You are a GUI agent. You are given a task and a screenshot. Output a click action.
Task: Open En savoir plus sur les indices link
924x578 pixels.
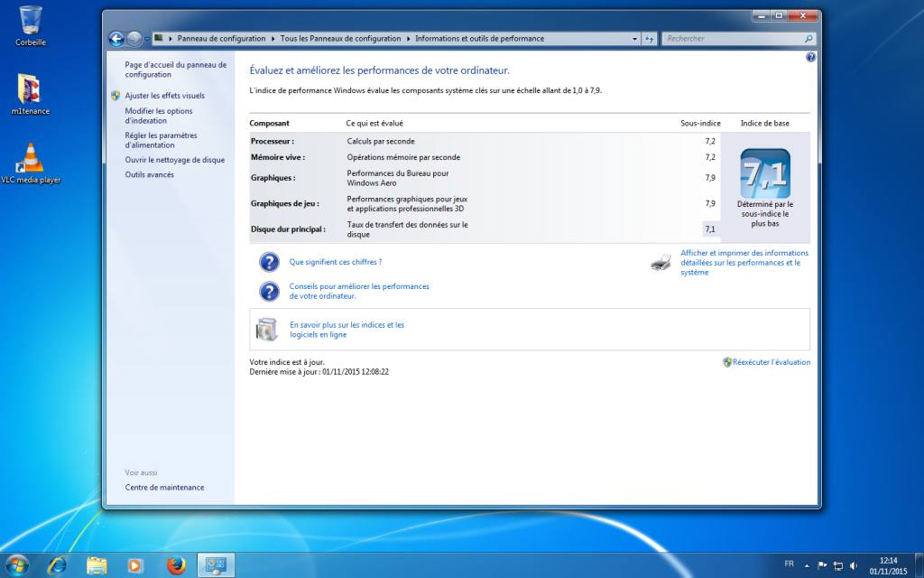point(347,330)
